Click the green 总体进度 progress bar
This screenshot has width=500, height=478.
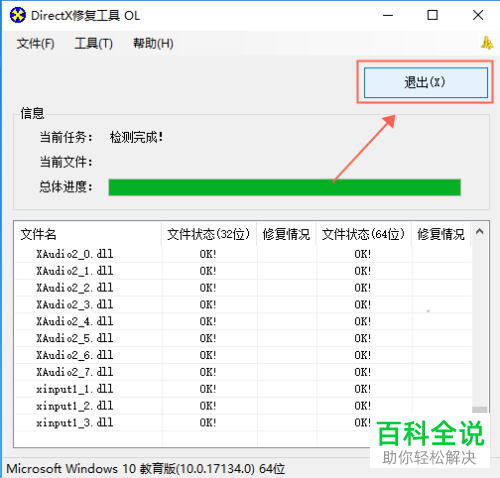point(285,187)
